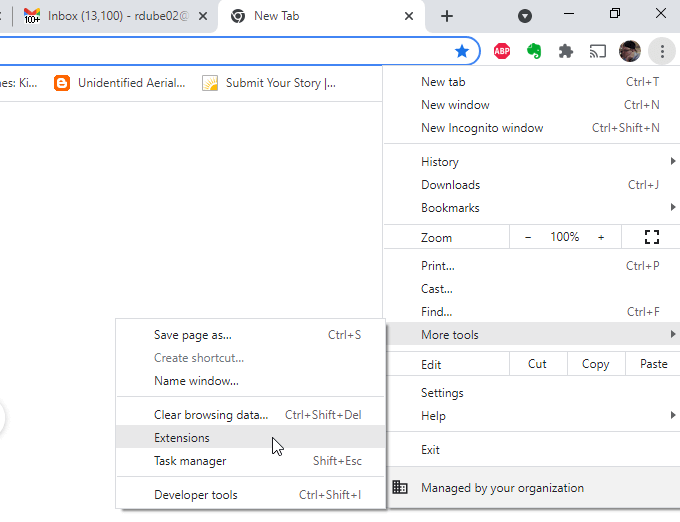Choose Task manager from submenu
680x522 pixels.
[190, 461]
